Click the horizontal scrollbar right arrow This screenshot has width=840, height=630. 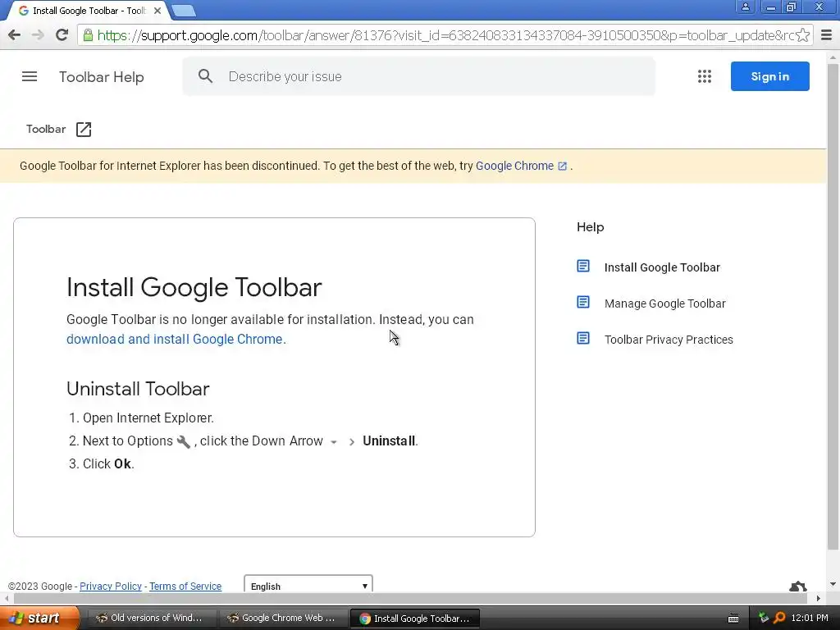[818, 598]
